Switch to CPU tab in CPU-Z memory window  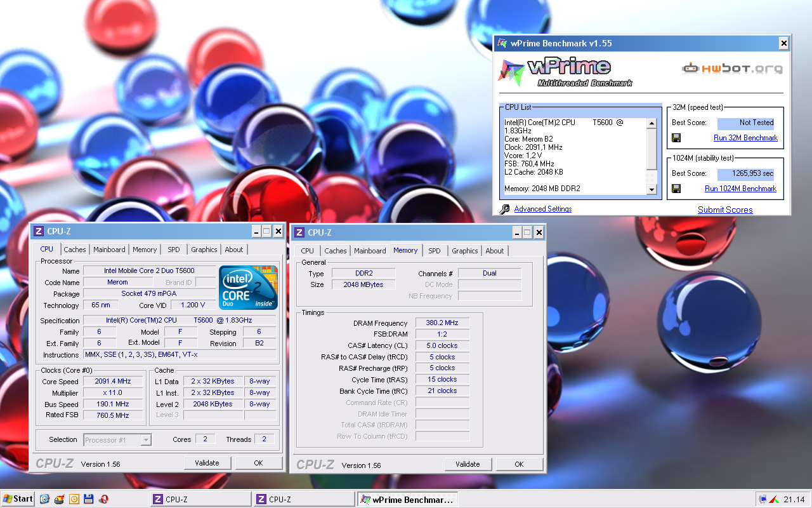(x=308, y=251)
